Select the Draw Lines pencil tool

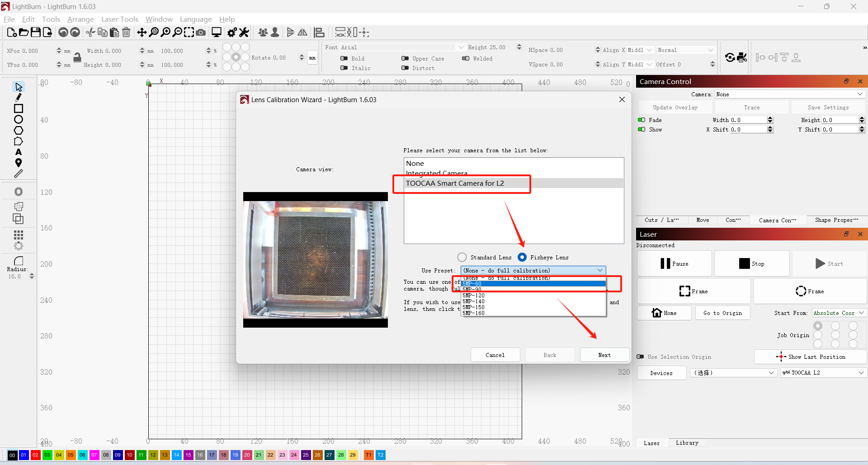click(x=19, y=98)
